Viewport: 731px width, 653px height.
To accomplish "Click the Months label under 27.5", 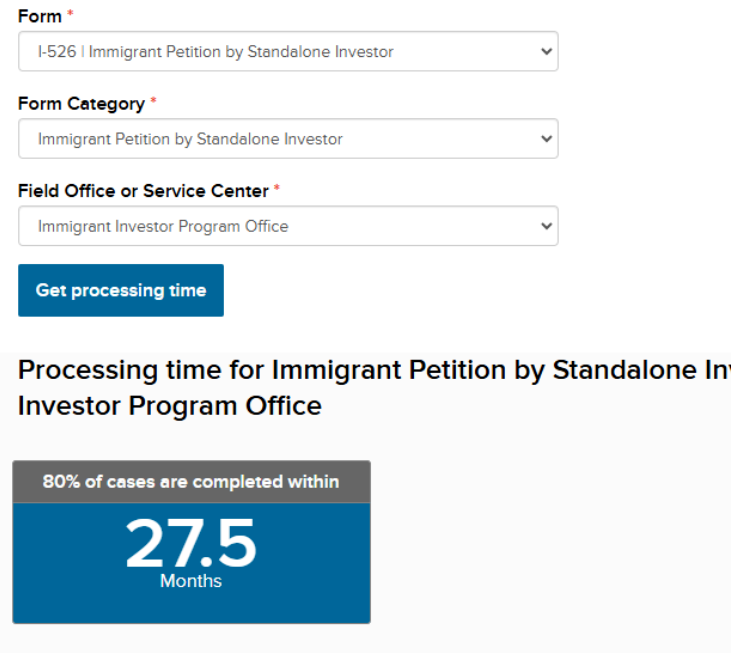I will point(191,581).
